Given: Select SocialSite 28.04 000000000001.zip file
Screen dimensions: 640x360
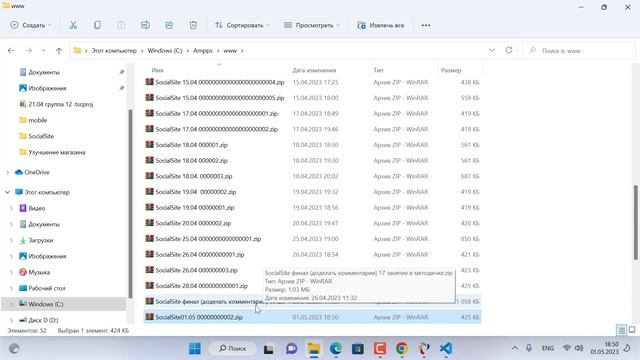Looking at the screenshot, I should click(202, 286).
